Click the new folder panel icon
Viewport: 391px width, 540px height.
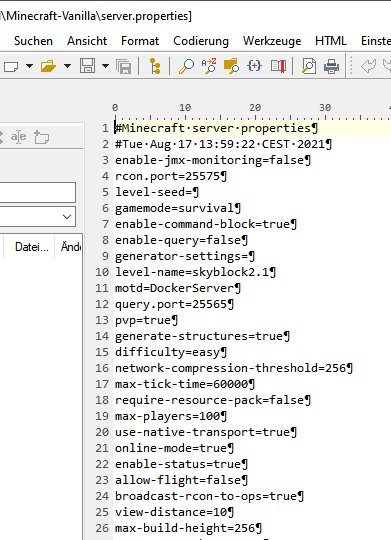[41, 137]
